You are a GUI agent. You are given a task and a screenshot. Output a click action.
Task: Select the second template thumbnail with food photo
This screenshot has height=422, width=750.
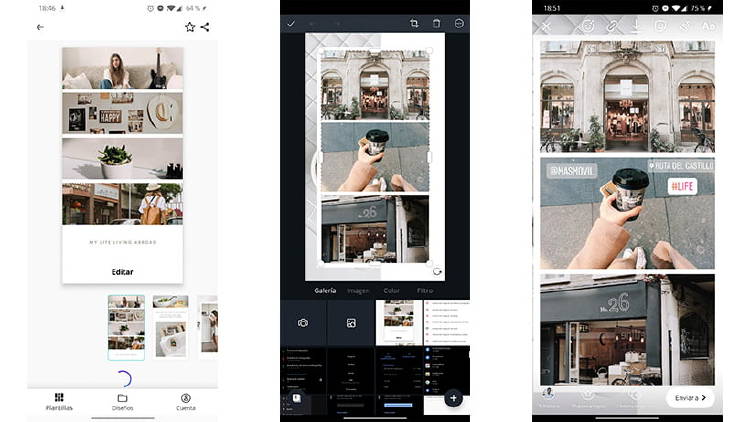[x=170, y=327]
